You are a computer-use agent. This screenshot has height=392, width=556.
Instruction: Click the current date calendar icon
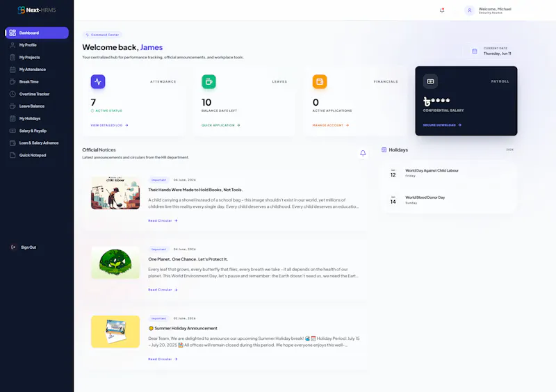tap(475, 51)
